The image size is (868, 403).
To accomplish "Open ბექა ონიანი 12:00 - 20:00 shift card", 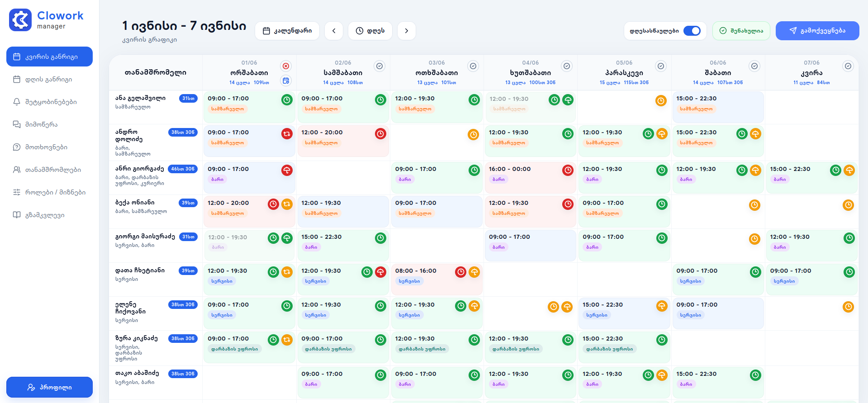I will [249, 211].
